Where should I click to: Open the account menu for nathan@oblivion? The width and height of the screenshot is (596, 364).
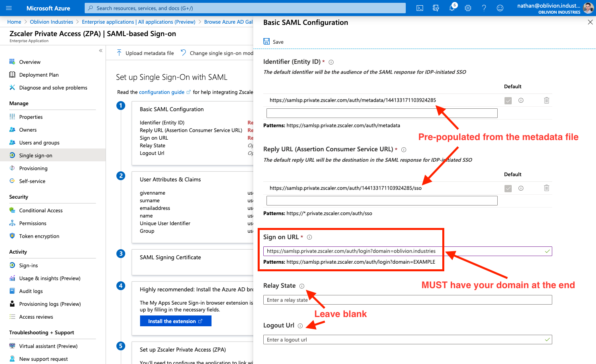pos(555,8)
